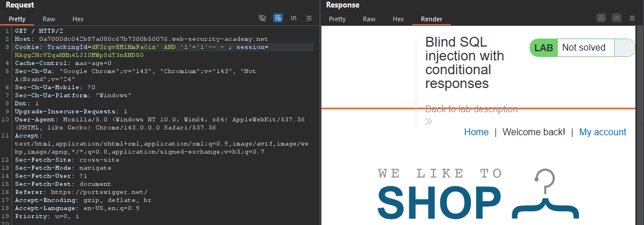Click the session cookie value text
This screenshot has height=225, width=644.
click(79, 55)
